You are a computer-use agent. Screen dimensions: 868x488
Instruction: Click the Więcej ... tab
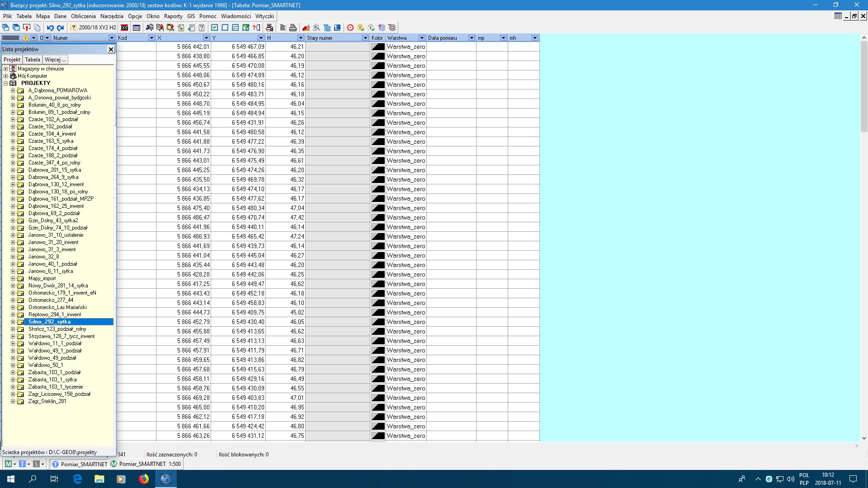pyautogui.click(x=55, y=60)
